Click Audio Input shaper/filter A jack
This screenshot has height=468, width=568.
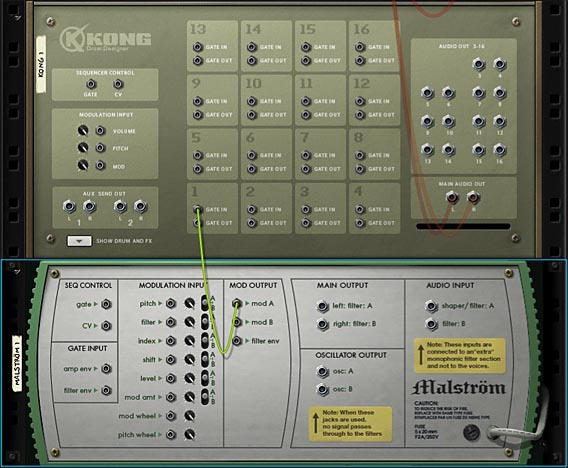coord(431,306)
